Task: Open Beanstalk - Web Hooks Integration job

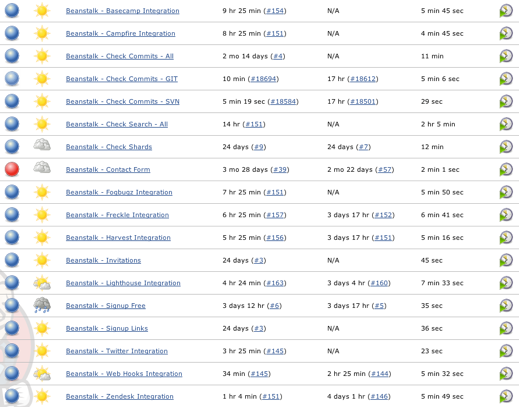Action: coord(124,374)
